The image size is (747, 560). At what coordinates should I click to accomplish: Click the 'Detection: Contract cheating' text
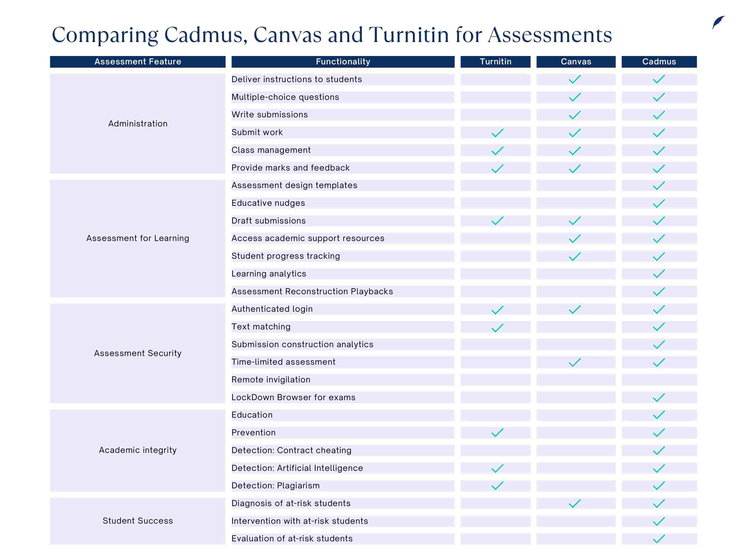291,450
